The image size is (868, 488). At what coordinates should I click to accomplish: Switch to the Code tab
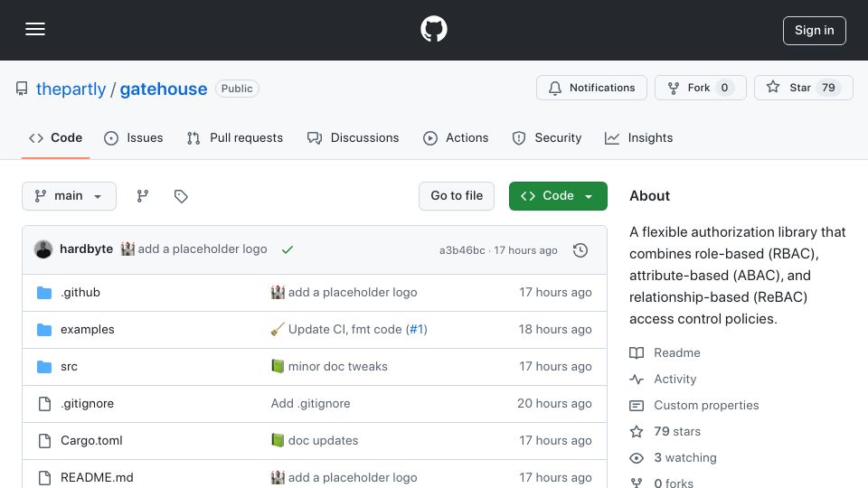pos(55,137)
